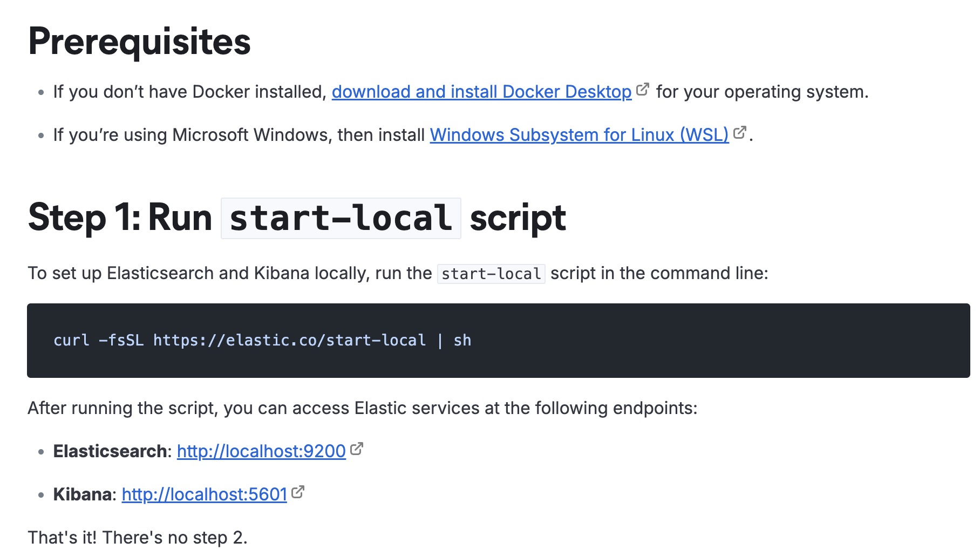Screen dimensions: 980x556
Task: Open the http://localhost:5601 Kibana link
Action: [204, 494]
